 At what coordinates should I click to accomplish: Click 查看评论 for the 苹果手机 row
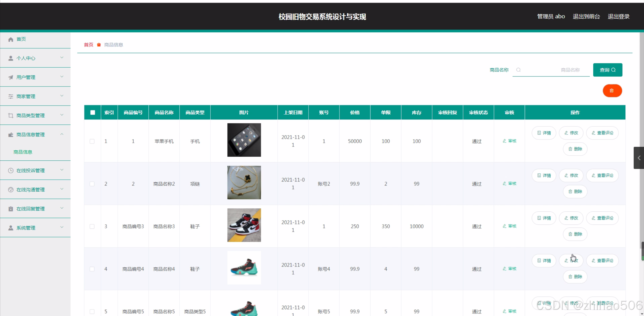click(602, 133)
